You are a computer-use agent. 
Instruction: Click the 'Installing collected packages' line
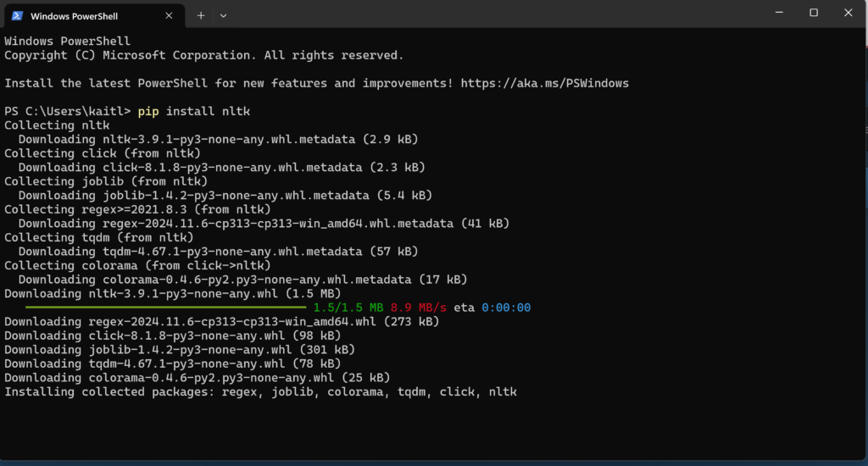pyautogui.click(x=260, y=391)
